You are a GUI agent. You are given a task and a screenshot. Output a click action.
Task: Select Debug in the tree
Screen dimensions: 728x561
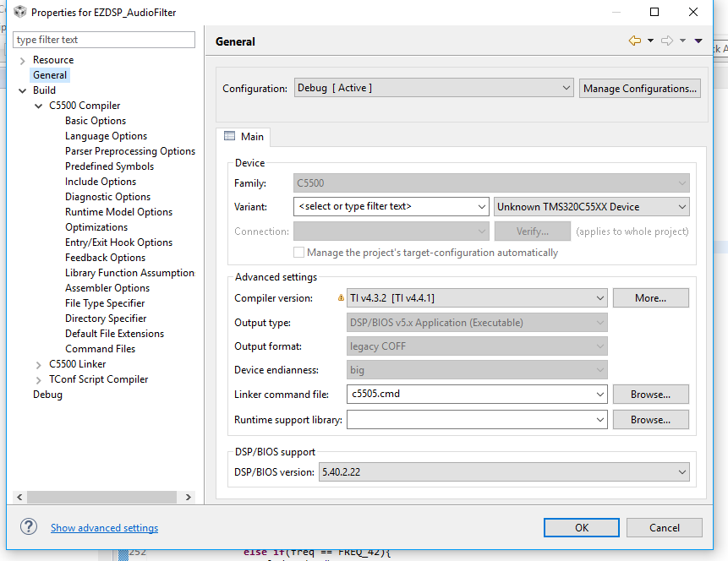(x=47, y=395)
